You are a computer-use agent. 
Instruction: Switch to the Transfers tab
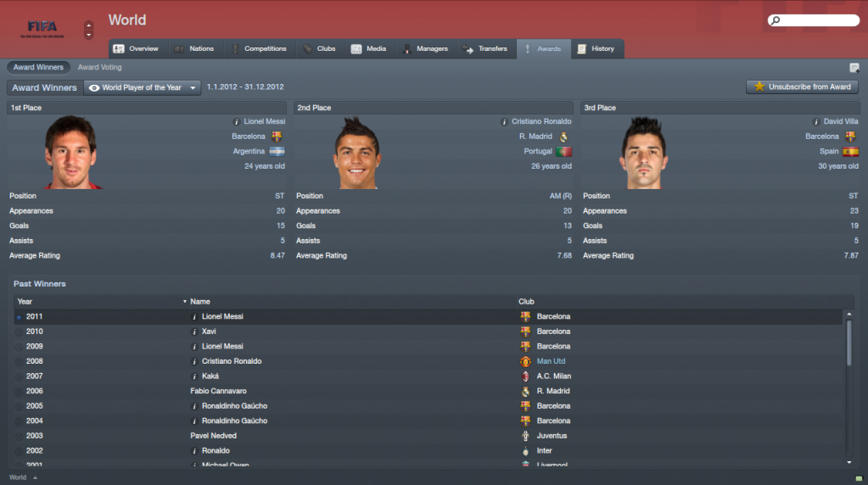pos(485,48)
